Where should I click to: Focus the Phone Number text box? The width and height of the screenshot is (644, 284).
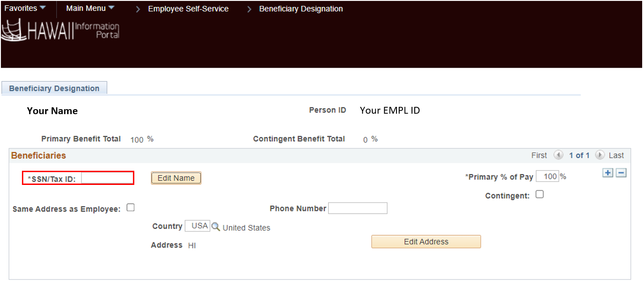click(358, 208)
